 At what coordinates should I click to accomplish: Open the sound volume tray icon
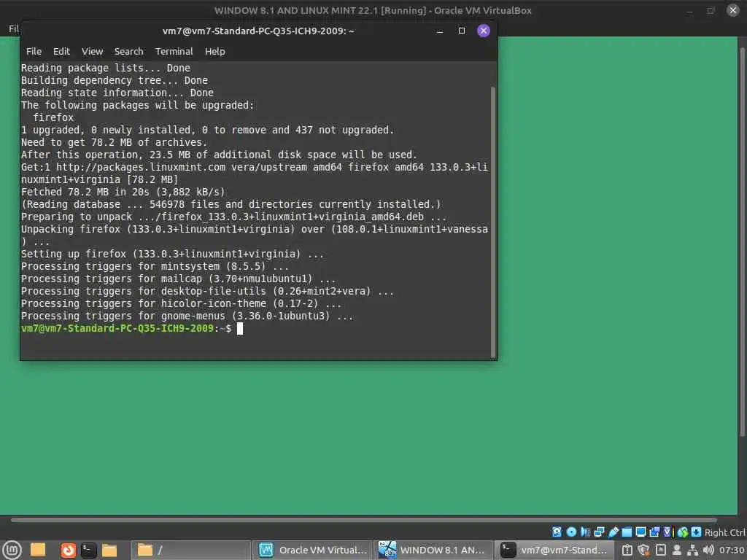[708, 550]
